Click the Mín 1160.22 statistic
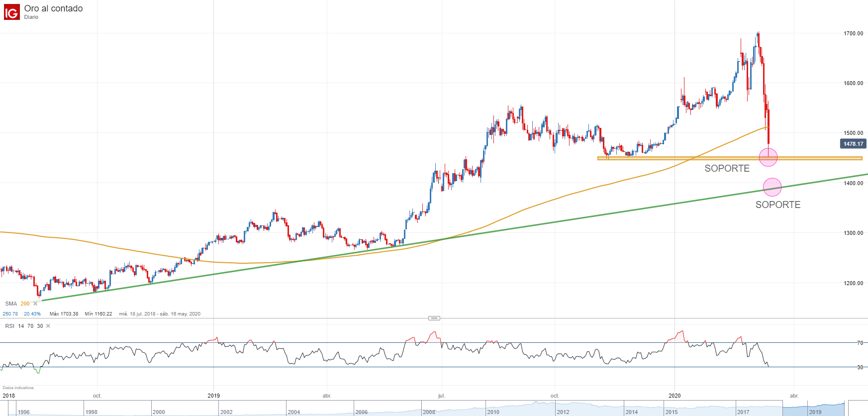Screen dimensions: 868x416 coord(98,314)
